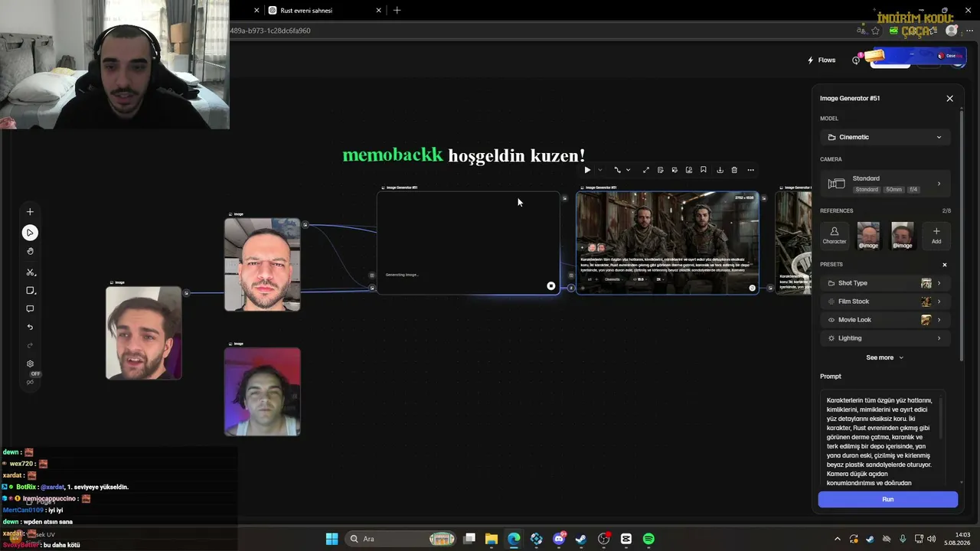Select the leftmost image node thumbnail

pyautogui.click(x=144, y=333)
